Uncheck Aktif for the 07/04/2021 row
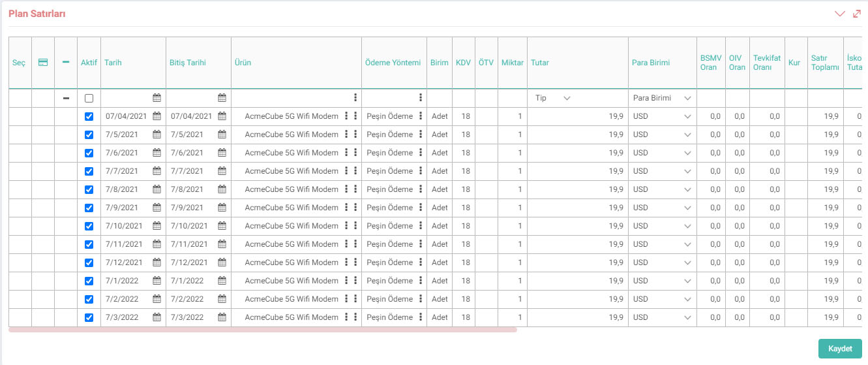Image resolution: width=868 pixels, height=365 pixels. point(89,116)
